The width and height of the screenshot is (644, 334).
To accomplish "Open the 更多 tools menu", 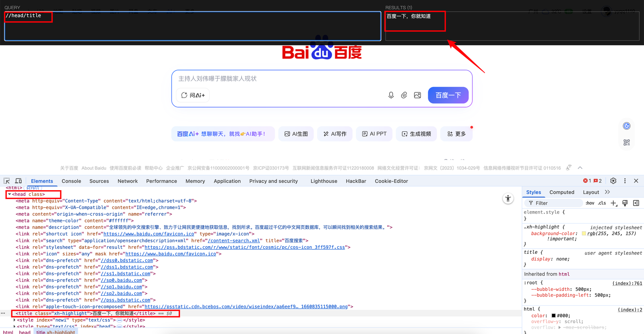I will tap(456, 134).
